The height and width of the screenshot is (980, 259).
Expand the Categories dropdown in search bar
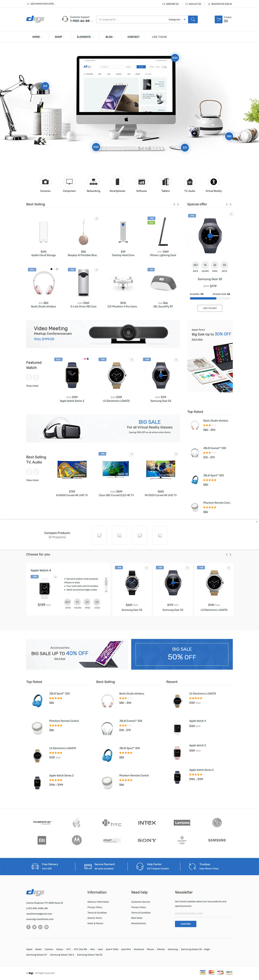(177, 19)
